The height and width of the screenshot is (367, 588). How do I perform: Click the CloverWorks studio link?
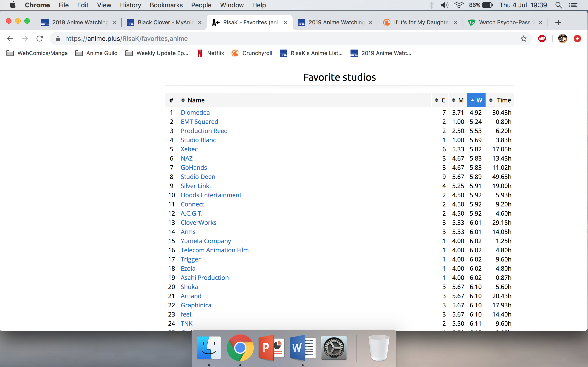pos(198,222)
